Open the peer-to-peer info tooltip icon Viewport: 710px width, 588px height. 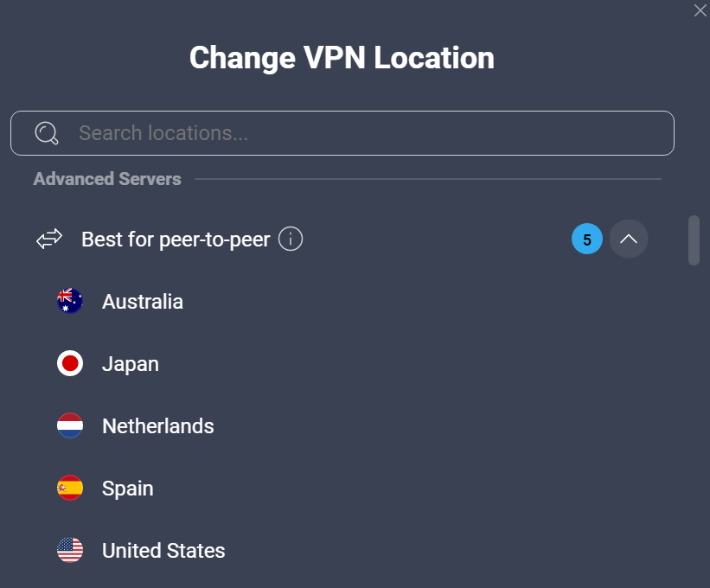pyautogui.click(x=291, y=239)
